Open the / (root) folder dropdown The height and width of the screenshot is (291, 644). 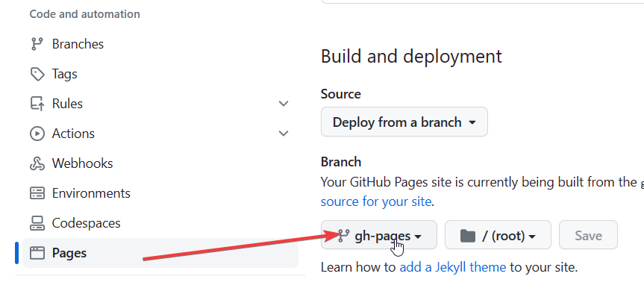point(498,235)
